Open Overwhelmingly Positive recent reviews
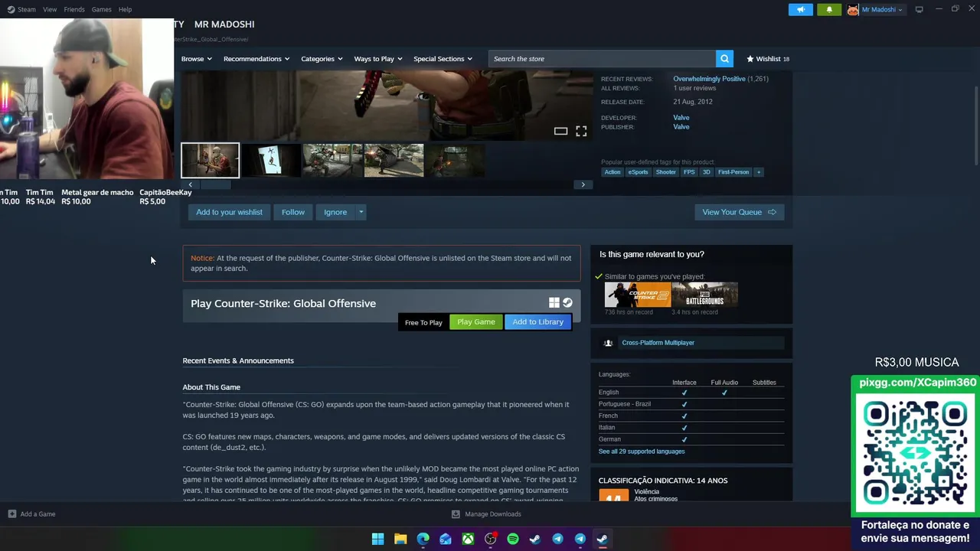Image resolution: width=980 pixels, height=551 pixels. (709, 79)
